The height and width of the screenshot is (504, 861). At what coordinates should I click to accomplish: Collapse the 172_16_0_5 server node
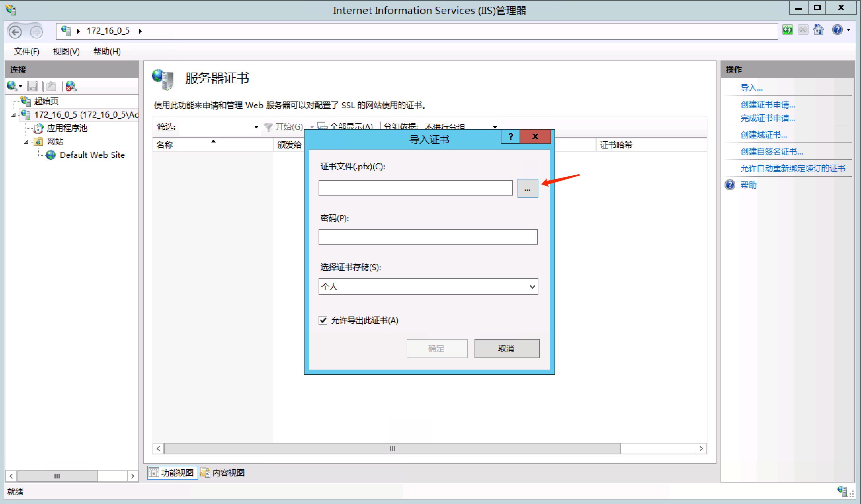coord(13,115)
